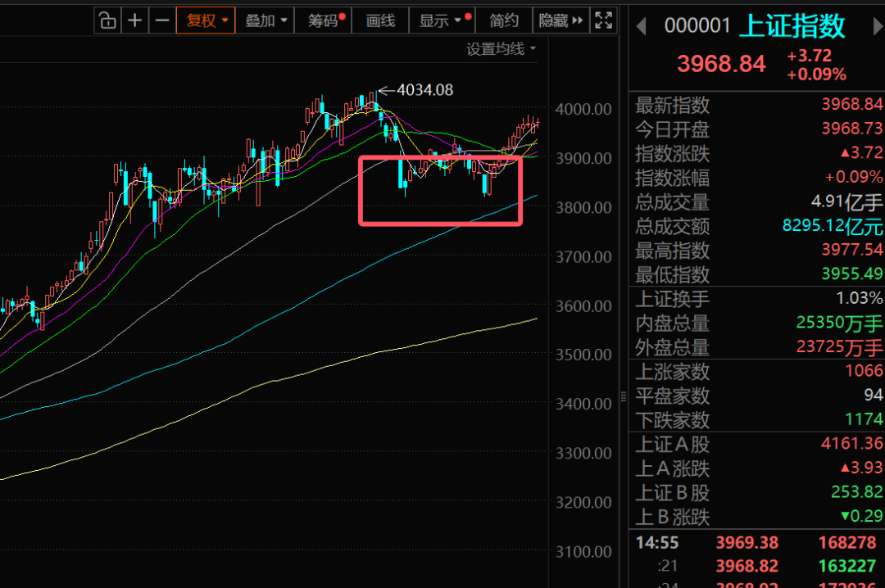
Task: Click the 上证指数 index title
Action: (x=792, y=26)
